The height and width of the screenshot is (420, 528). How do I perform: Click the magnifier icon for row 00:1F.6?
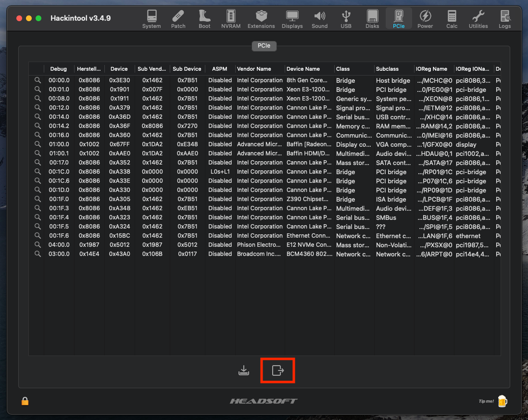click(38, 235)
